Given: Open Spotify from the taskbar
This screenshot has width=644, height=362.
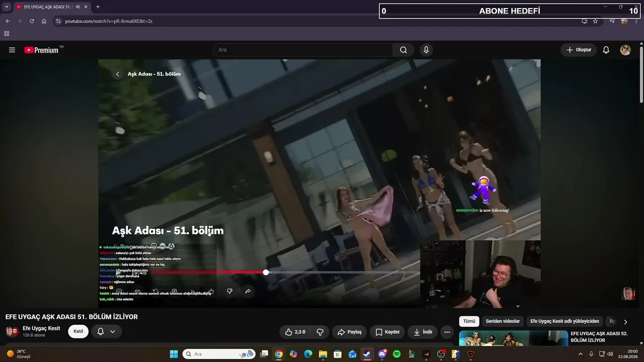Looking at the screenshot, I should (396, 354).
